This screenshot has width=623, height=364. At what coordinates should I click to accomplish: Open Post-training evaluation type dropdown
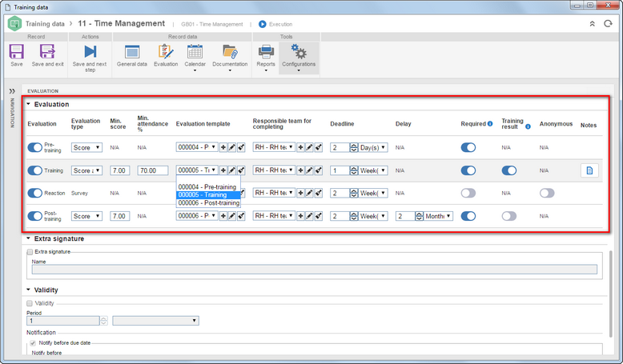point(86,216)
